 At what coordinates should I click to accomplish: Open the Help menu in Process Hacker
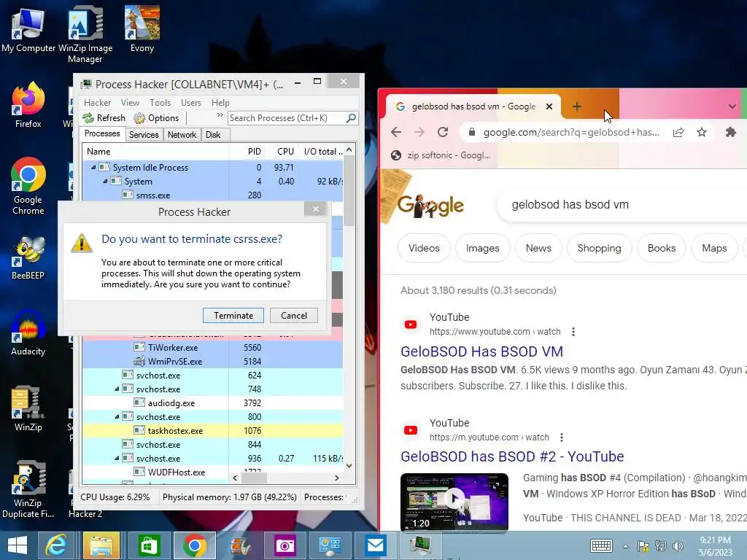220,102
